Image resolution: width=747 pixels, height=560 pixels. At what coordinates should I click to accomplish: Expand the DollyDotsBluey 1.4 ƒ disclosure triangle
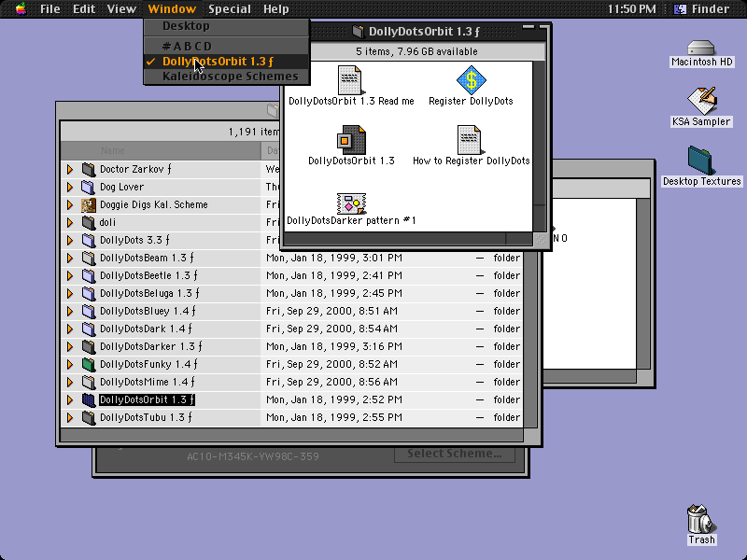69,311
